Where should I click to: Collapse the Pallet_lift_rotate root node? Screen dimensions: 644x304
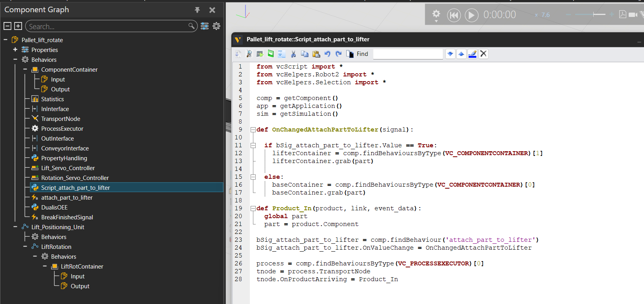(x=6, y=40)
